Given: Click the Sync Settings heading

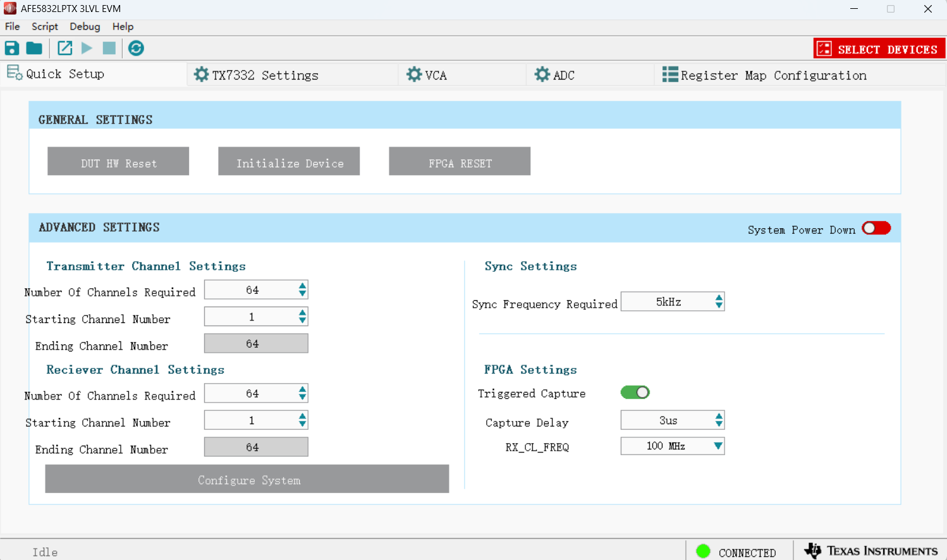Looking at the screenshot, I should pyautogui.click(x=531, y=266).
